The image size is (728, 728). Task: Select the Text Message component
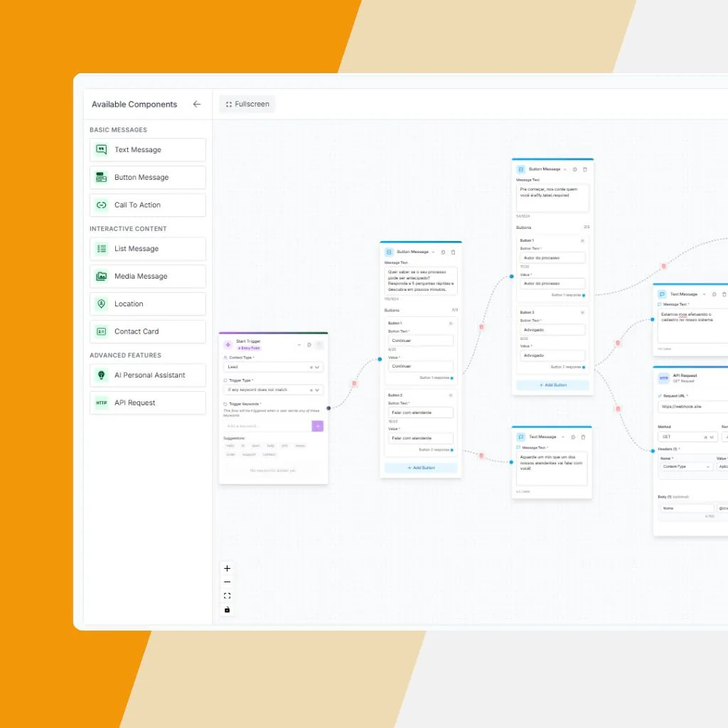[x=148, y=150]
